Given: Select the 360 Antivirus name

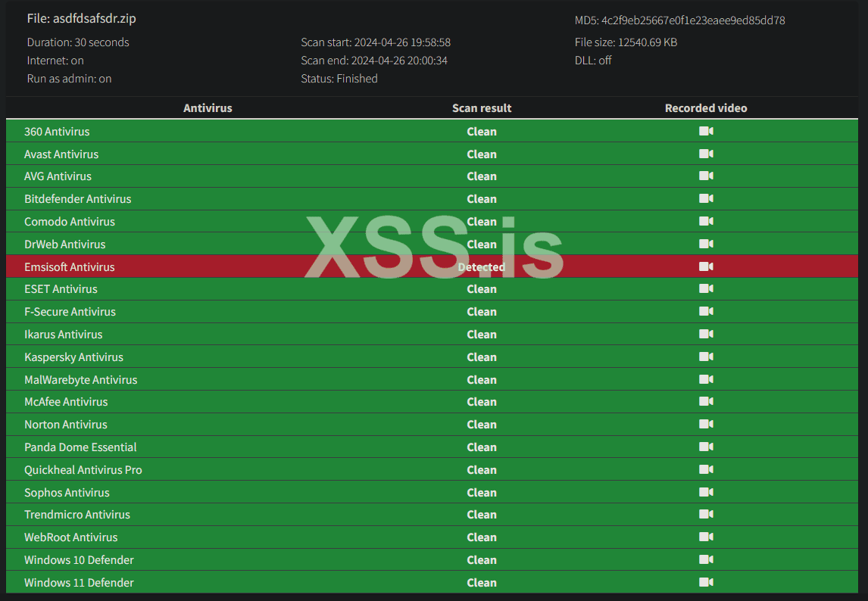Looking at the screenshot, I should [57, 131].
